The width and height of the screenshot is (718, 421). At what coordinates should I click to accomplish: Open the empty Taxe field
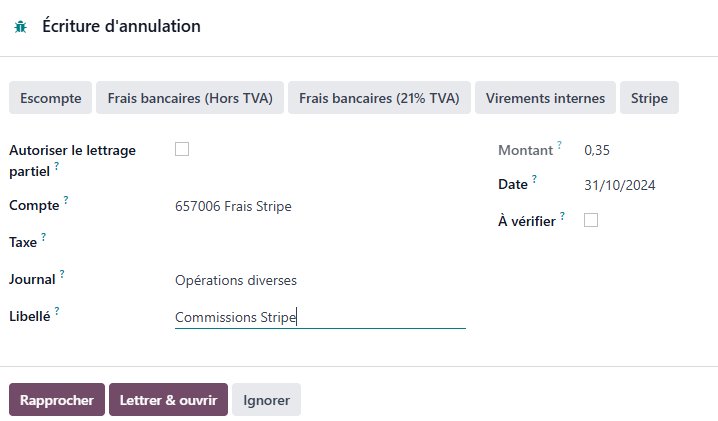(x=320, y=243)
